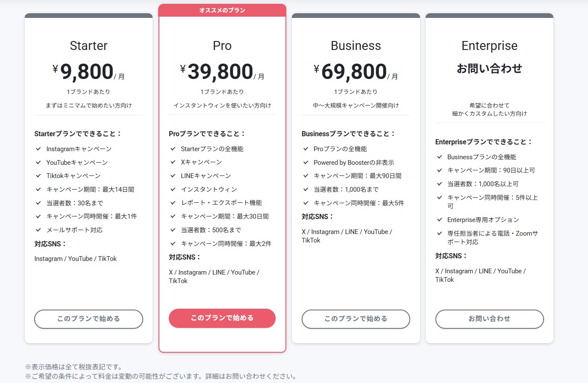
Task: Click the Enterprise plan title
Action: click(489, 46)
